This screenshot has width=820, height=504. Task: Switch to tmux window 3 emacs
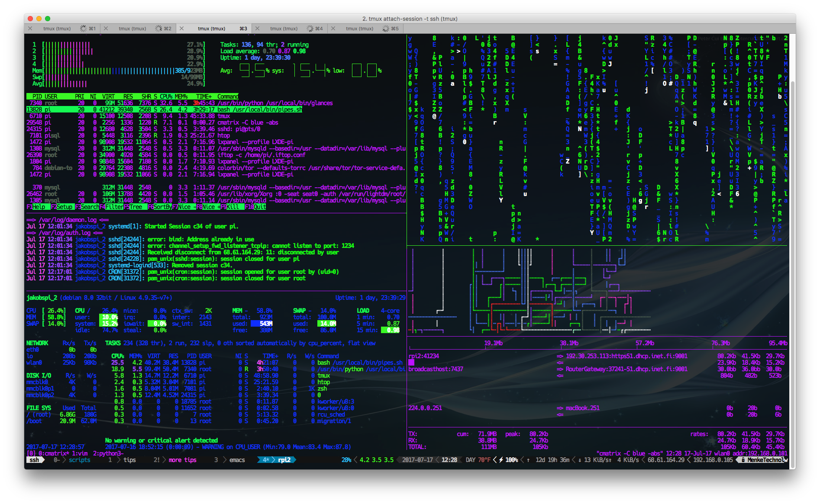click(x=230, y=460)
